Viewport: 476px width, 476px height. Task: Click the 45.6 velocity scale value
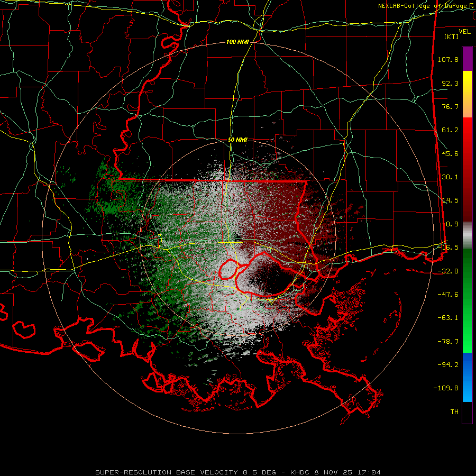[x=450, y=153]
